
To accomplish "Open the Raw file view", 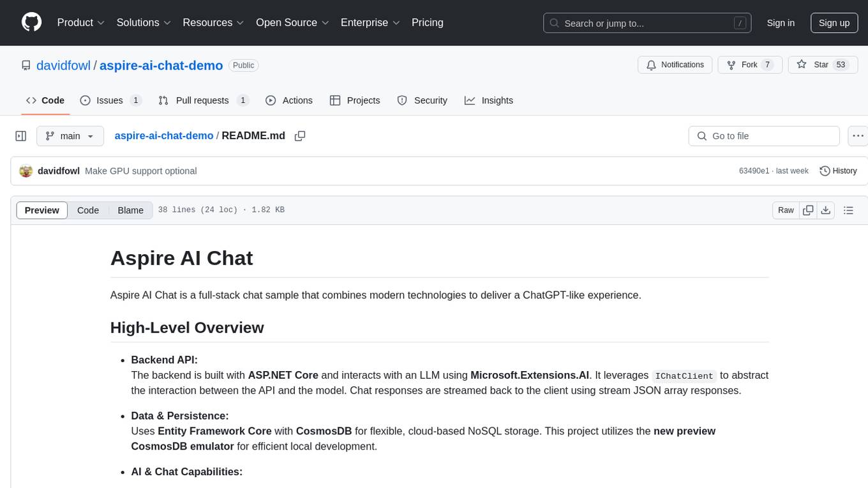I will pos(786,210).
